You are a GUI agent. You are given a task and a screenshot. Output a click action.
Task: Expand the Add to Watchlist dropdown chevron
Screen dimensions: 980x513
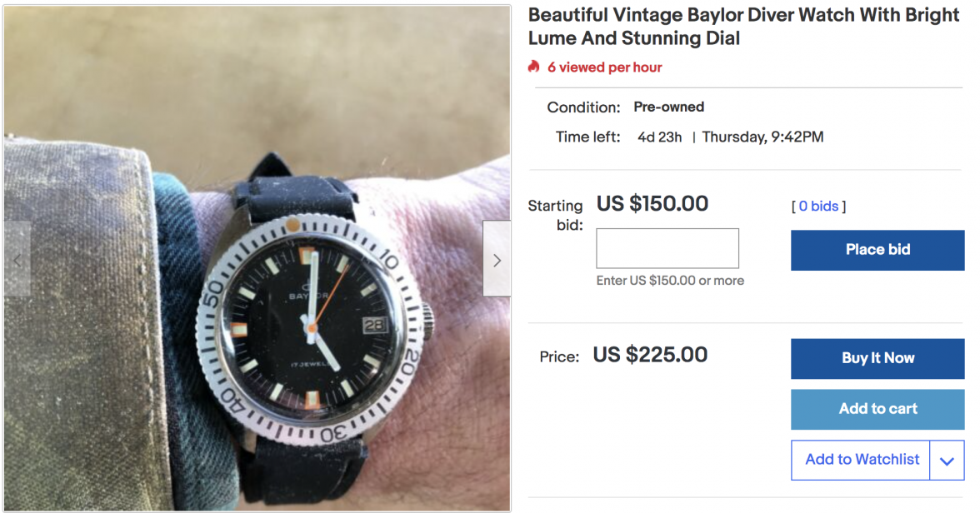pyautogui.click(x=947, y=461)
